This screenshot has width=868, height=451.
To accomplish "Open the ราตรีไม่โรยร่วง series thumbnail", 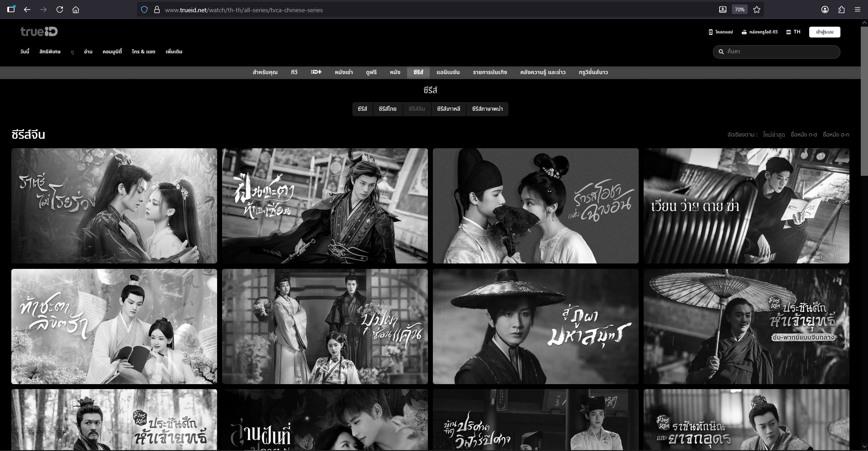I will (114, 206).
